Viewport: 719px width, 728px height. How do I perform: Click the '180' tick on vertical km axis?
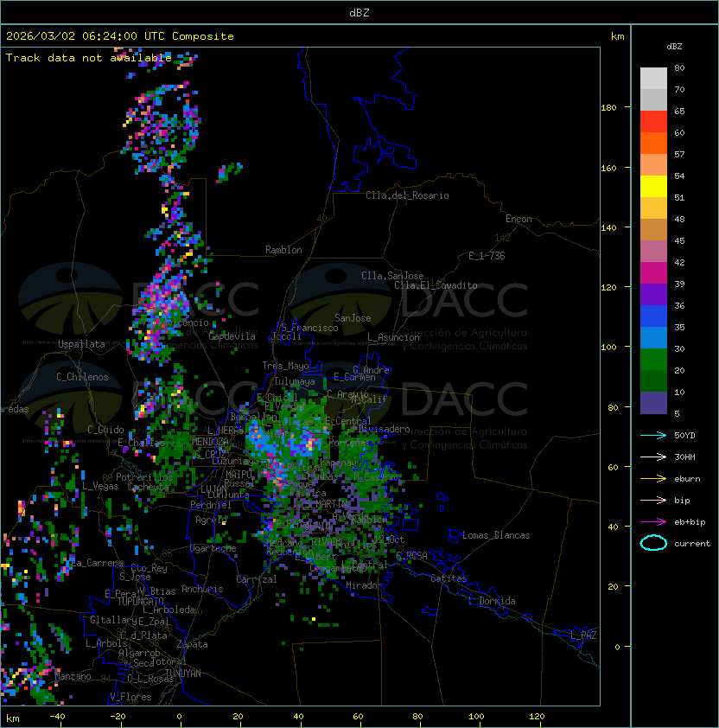point(608,108)
